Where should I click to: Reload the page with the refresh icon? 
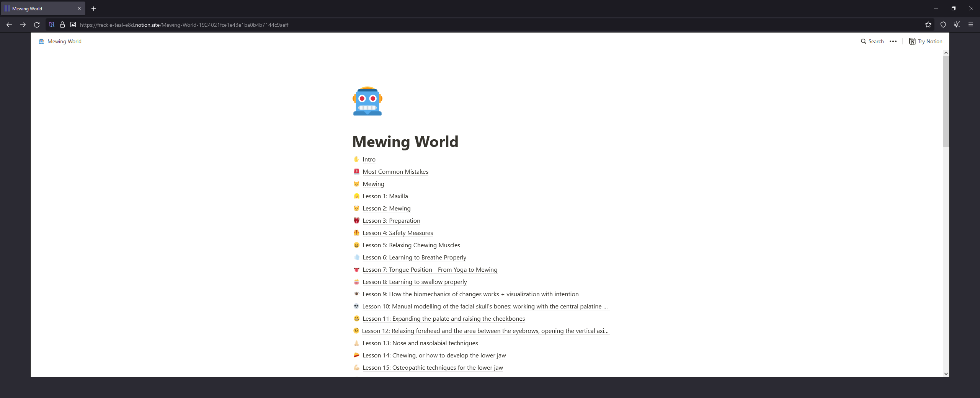pos(37,25)
